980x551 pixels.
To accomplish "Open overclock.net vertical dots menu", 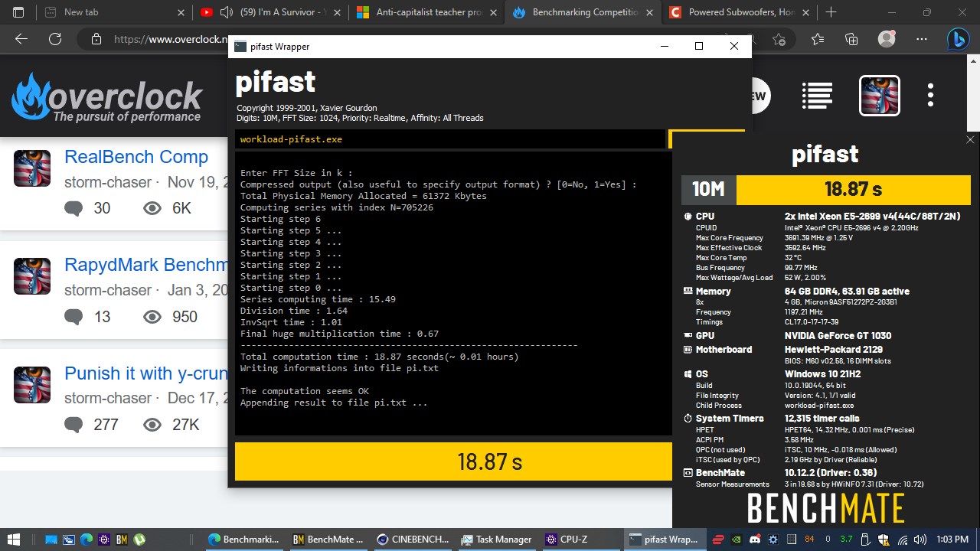I will pos(930,96).
